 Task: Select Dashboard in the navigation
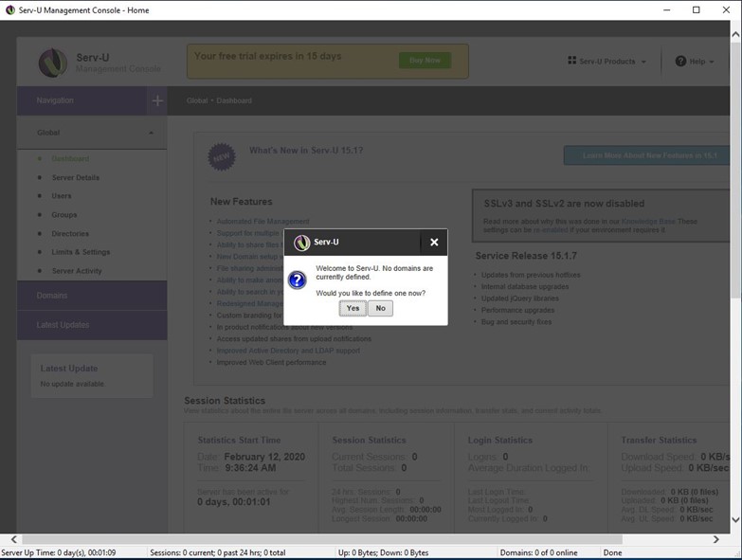[70, 159]
